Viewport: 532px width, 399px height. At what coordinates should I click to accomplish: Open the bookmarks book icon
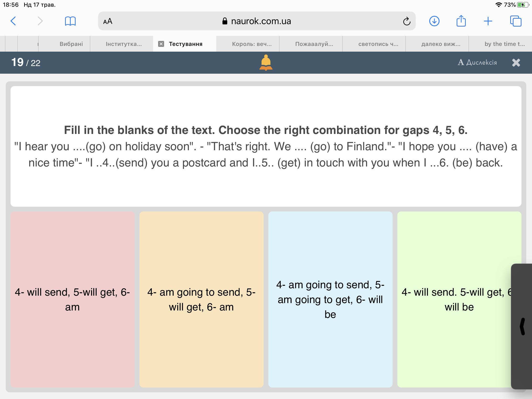click(70, 21)
